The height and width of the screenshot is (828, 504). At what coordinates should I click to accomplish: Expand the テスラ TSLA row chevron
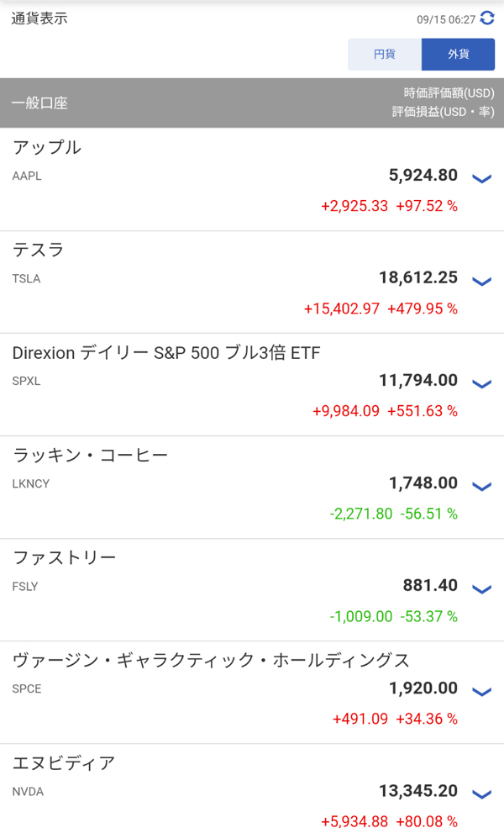[x=481, y=281]
